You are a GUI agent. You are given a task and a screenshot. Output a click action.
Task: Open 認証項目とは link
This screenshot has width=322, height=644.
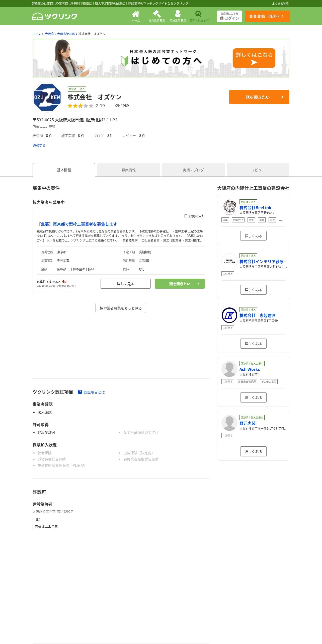[94, 392]
